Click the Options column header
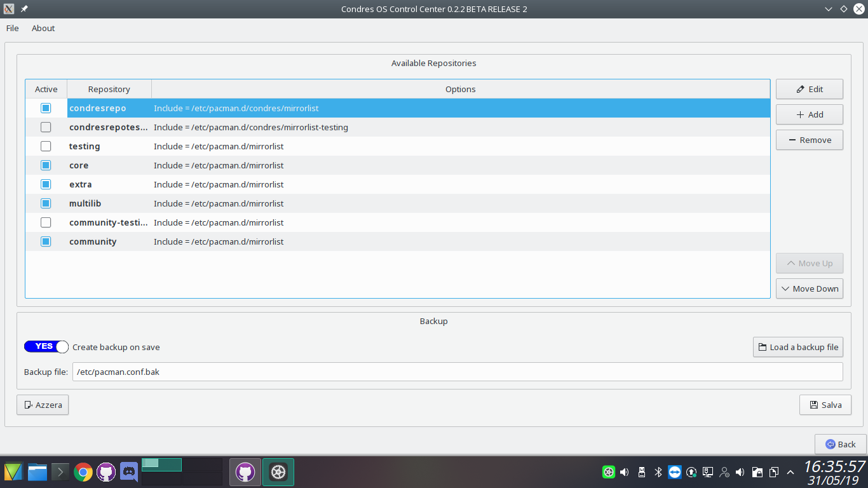This screenshot has height=488, width=868. click(x=460, y=89)
